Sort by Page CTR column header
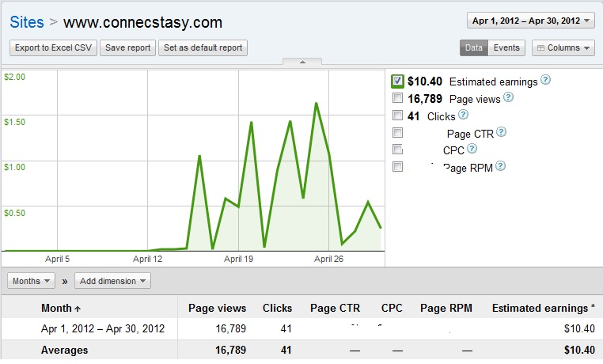 [x=335, y=309]
